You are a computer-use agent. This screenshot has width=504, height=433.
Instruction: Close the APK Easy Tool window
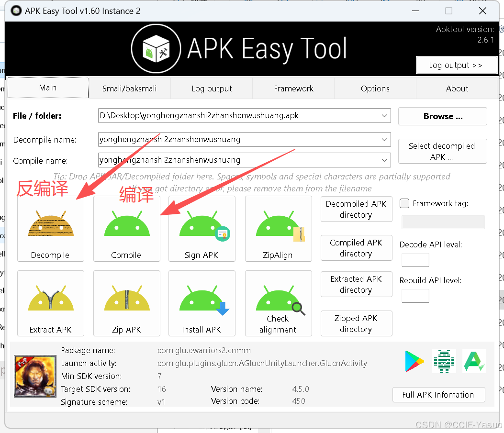482,11
